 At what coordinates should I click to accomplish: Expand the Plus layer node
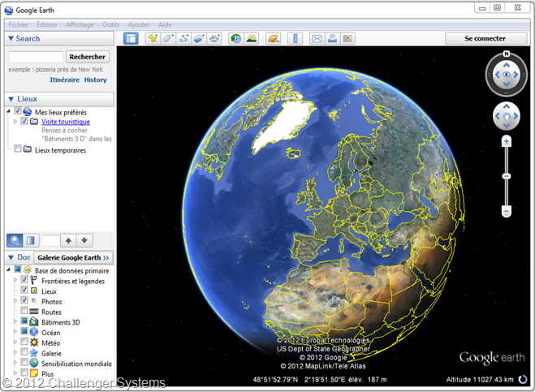(x=15, y=373)
